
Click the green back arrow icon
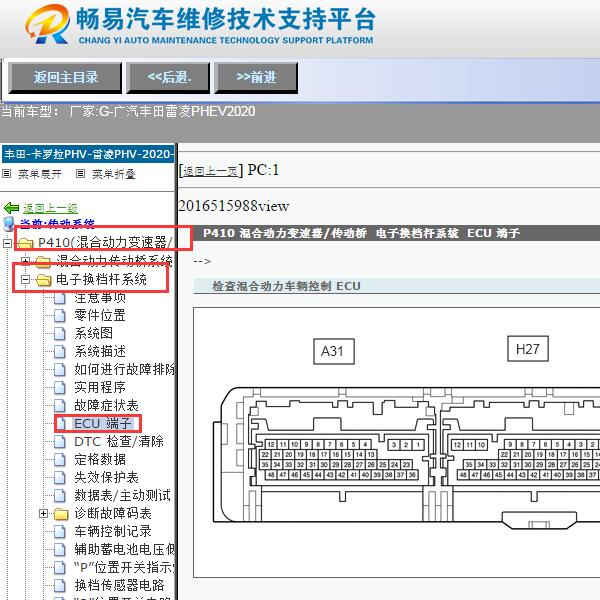pos(11,208)
